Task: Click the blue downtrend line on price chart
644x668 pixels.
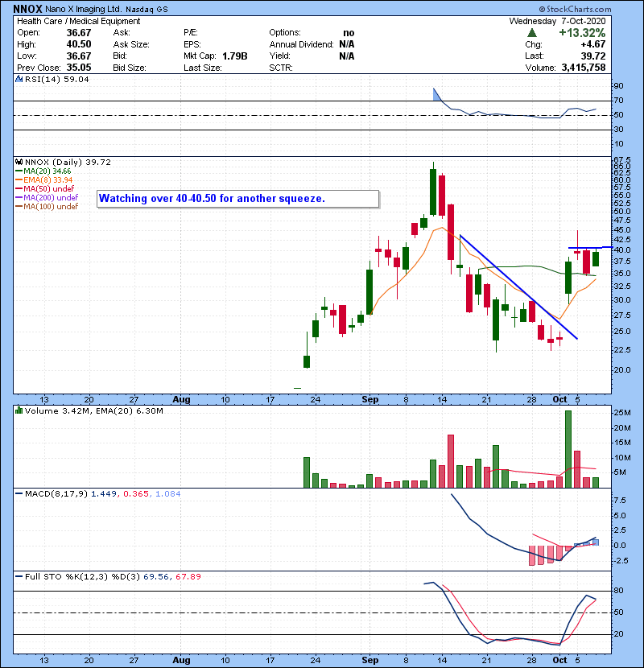Action: [x=518, y=287]
